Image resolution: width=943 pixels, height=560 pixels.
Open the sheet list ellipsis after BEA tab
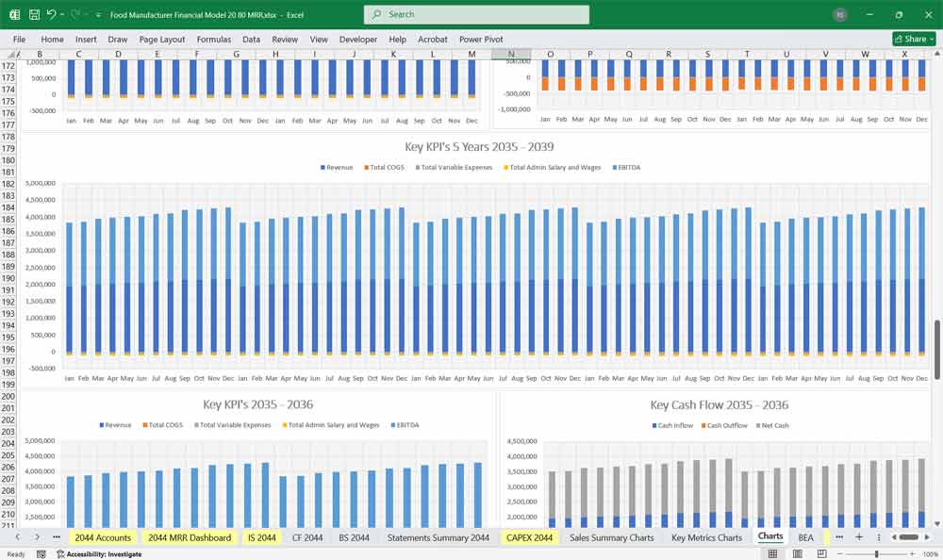click(838, 536)
